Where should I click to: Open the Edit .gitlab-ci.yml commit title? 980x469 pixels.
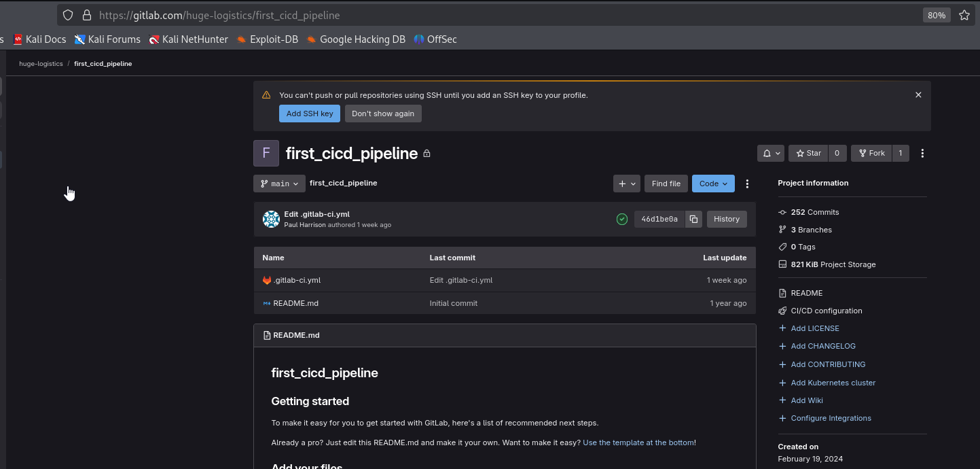coord(317,214)
